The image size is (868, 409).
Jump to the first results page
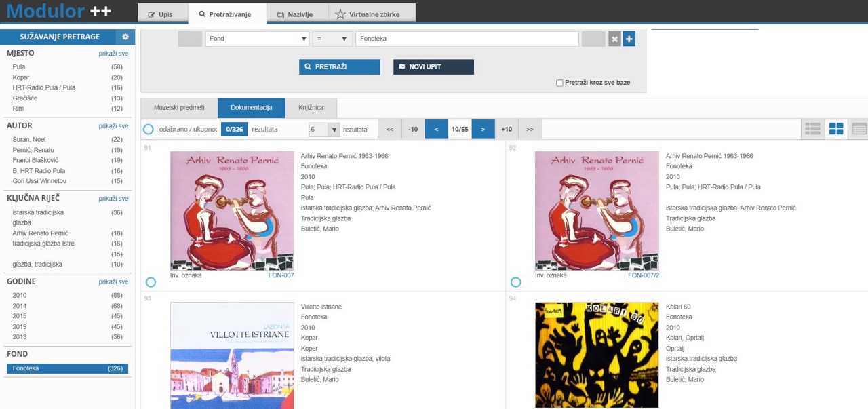pyautogui.click(x=389, y=129)
